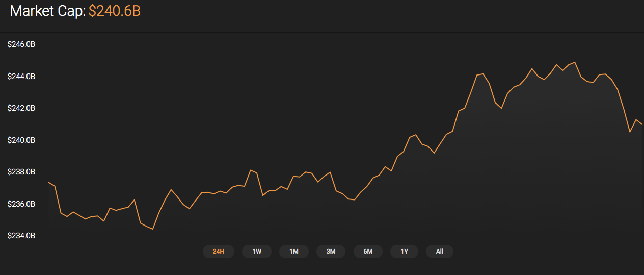Click the $244.0B axis label
The height and width of the screenshot is (275, 644).
[x=21, y=77]
